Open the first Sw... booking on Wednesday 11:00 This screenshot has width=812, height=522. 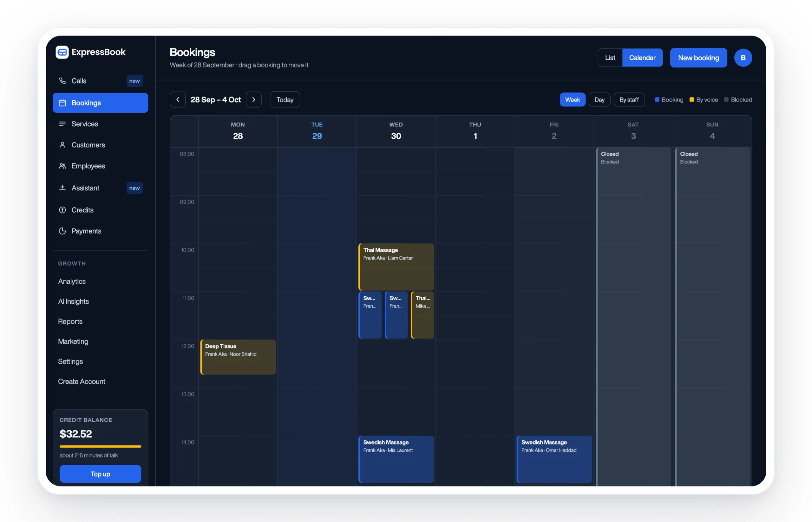[x=370, y=315]
